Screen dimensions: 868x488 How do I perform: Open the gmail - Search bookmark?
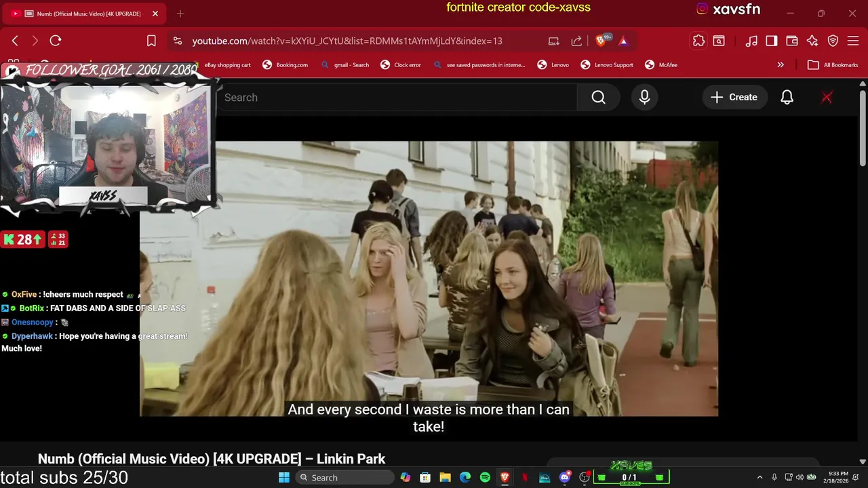point(345,65)
